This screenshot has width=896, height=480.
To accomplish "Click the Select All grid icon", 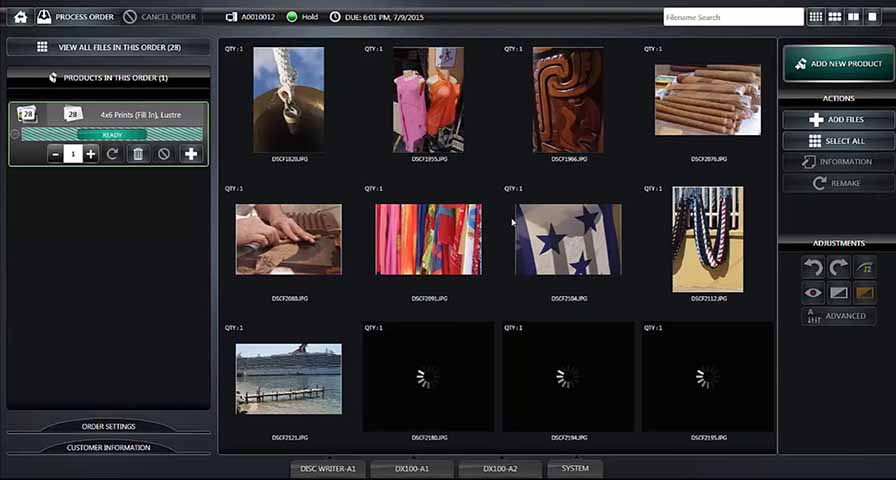I will coord(815,141).
